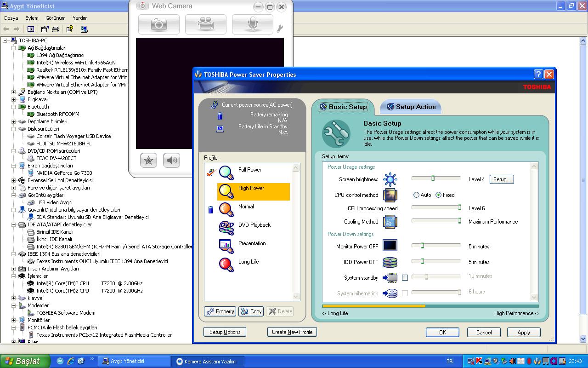Click the Copy profile button
Image resolution: width=588 pixels, height=368 pixels.
tap(251, 311)
